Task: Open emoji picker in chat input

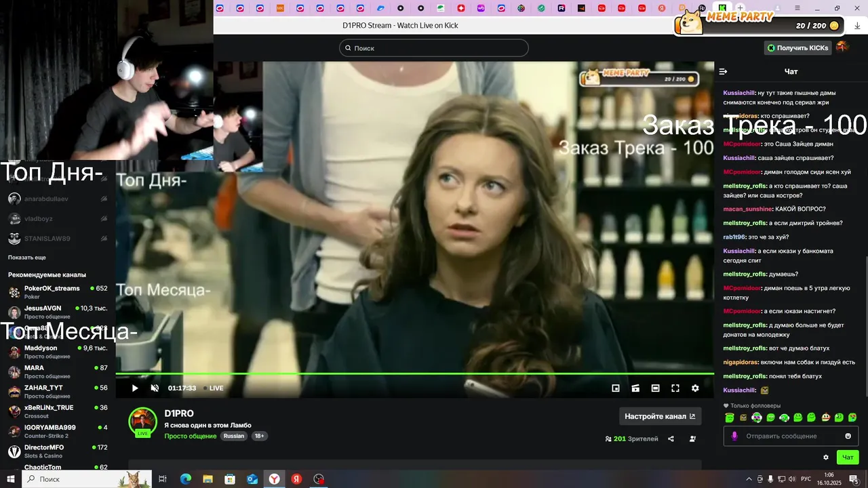Action: click(x=848, y=436)
